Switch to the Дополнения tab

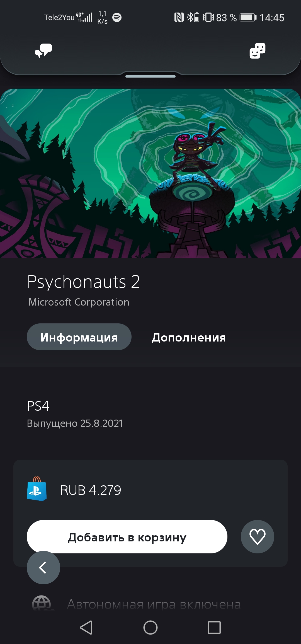tap(189, 337)
